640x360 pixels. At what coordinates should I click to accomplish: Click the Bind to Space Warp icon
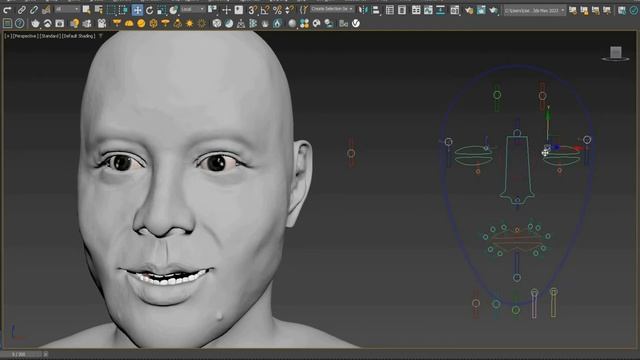coord(46,9)
